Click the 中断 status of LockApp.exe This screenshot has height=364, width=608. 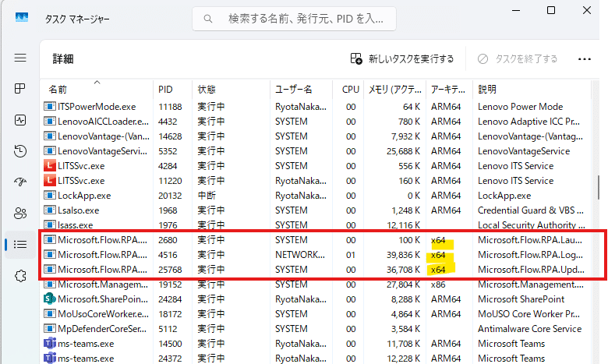[207, 196]
